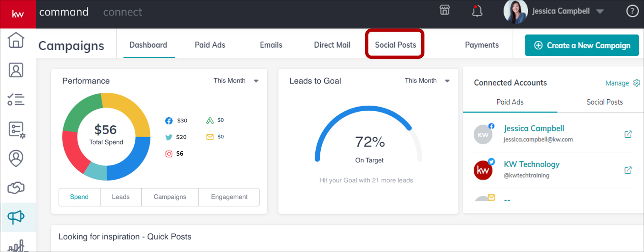This screenshot has width=644, height=252.
Task: Open the handshake Opportunities sidebar icon
Action: (x=16, y=188)
